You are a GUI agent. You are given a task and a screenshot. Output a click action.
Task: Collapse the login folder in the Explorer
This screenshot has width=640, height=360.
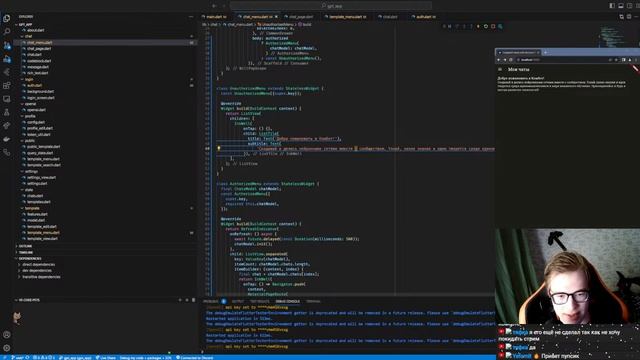(x=29, y=79)
